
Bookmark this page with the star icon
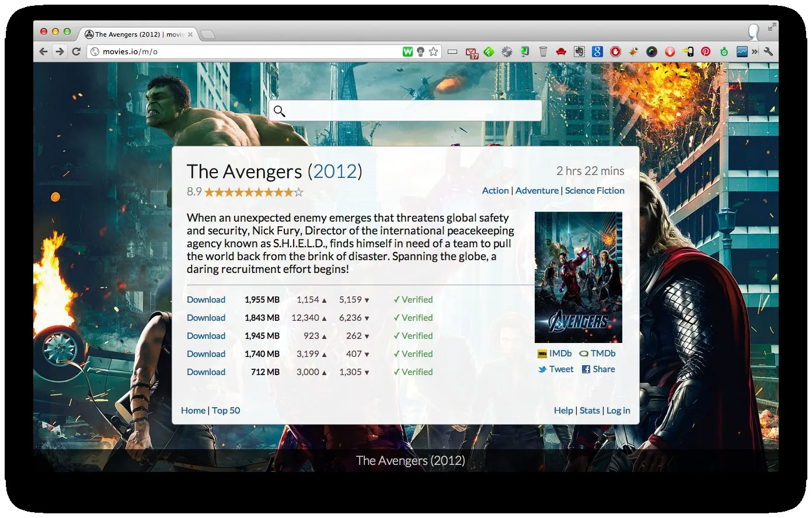pyautogui.click(x=433, y=51)
